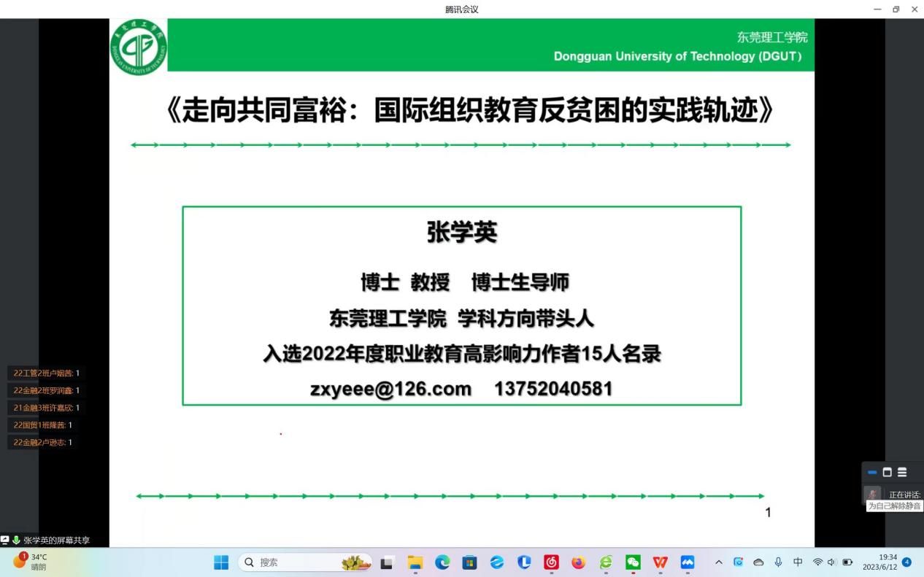Expand hidden system tray icons
The height and width of the screenshot is (577, 924).
[719, 562]
